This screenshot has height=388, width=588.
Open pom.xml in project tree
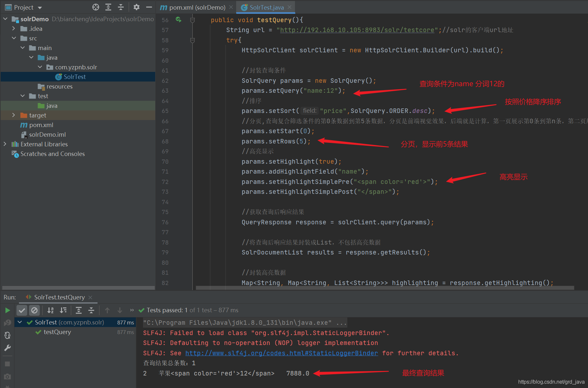[41, 125]
